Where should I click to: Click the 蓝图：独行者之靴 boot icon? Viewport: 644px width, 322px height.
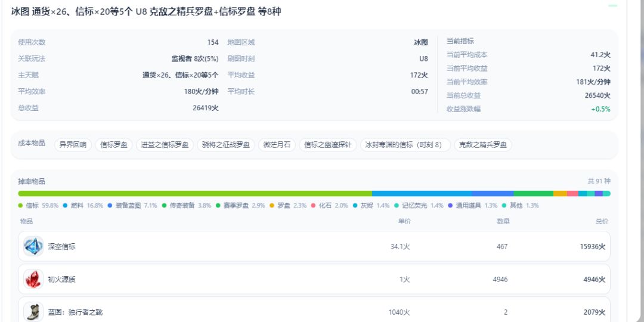[x=33, y=312]
